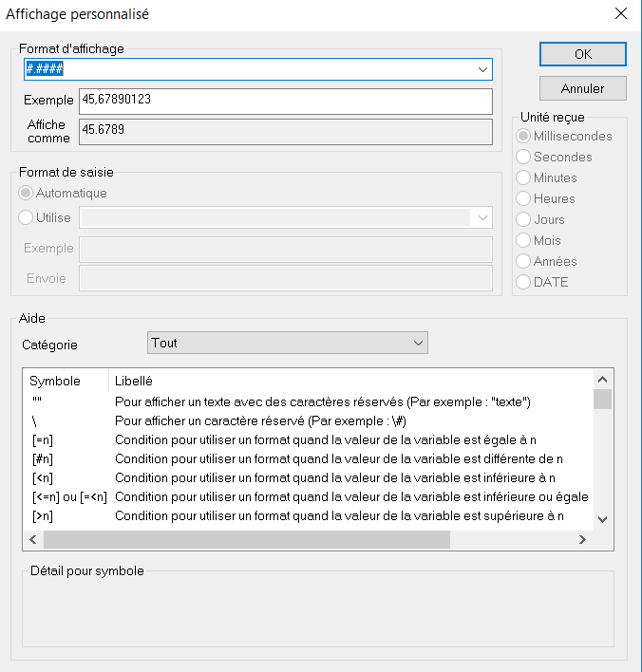
Task: Open the Format d'affichage dropdown arrow
Action: click(x=482, y=69)
